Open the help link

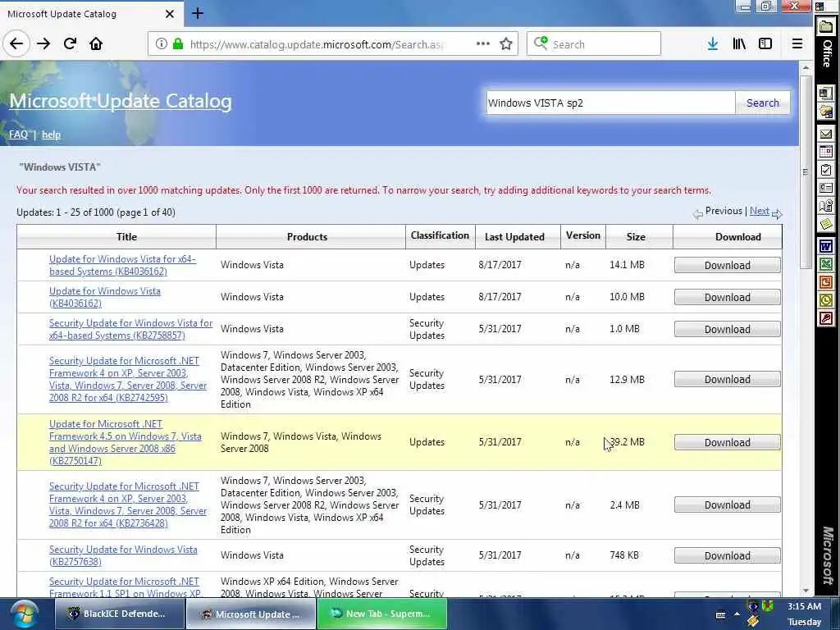[51, 135]
